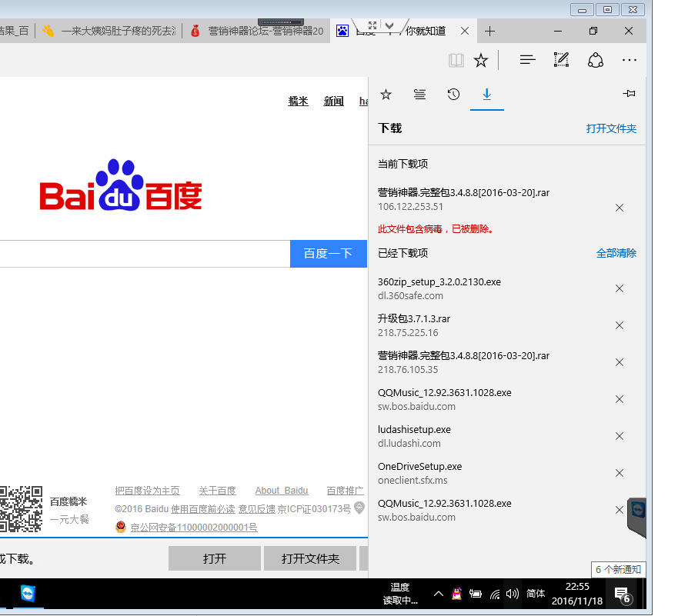View browsing History in the Hub panel
This screenshot has height=616, width=678.
[453, 94]
